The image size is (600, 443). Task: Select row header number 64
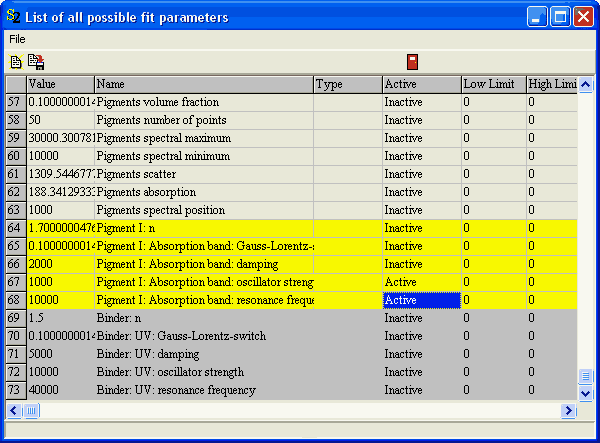[15, 228]
